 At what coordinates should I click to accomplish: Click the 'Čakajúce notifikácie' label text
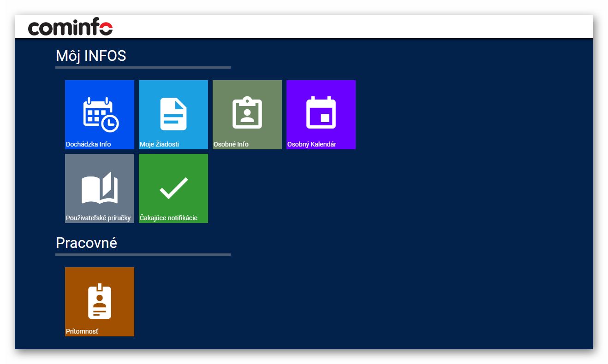coord(168,218)
